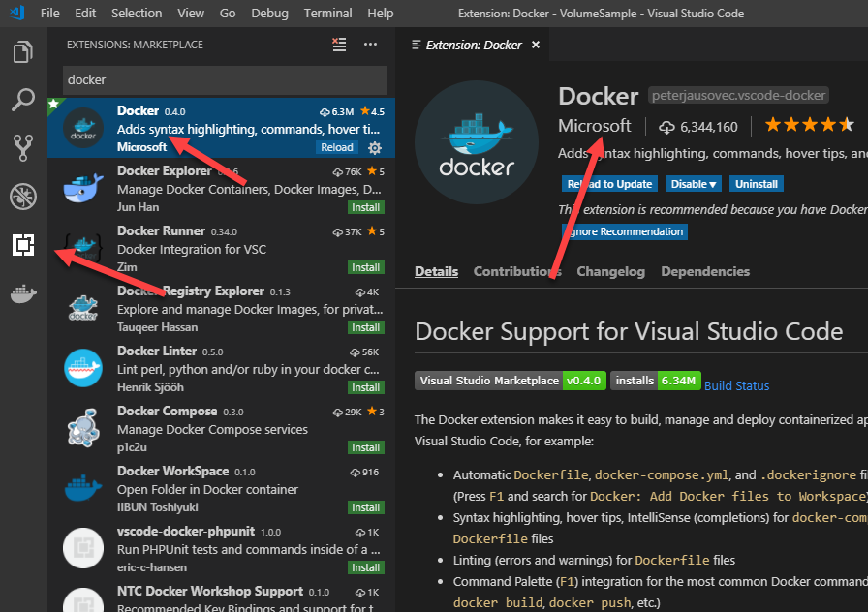
Task: Click the Docker Explorer whale icon
Action: tap(83, 188)
